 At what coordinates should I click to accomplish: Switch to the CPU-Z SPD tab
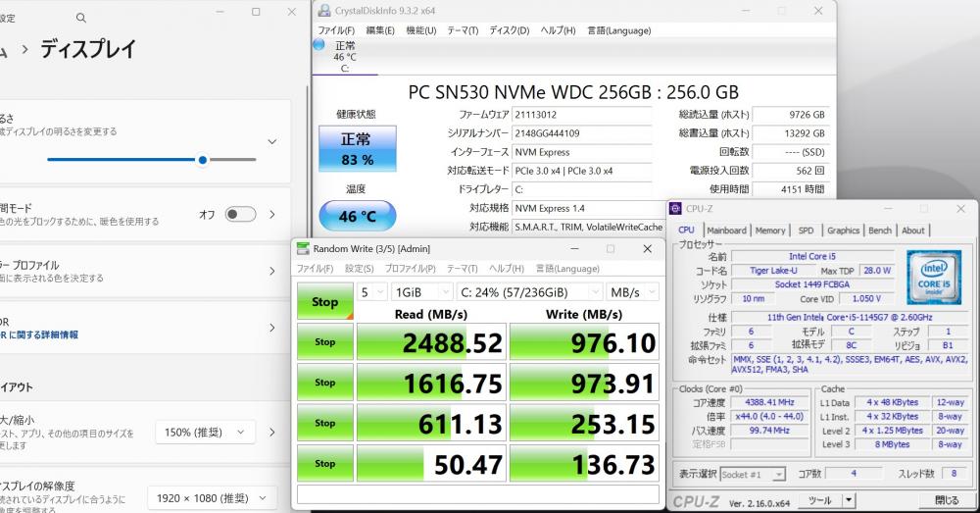point(807,231)
